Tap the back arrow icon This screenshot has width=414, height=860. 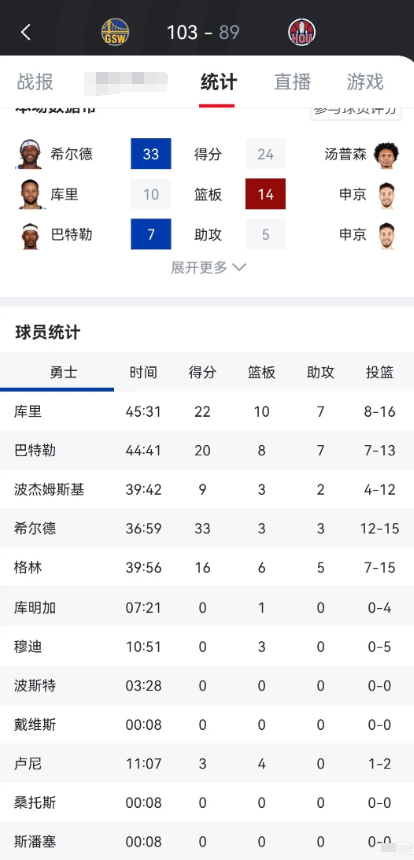(x=25, y=32)
